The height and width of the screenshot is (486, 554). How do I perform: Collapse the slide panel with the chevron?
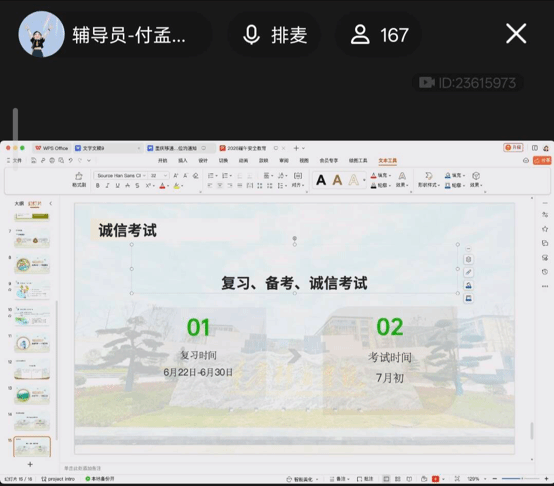coord(51,203)
